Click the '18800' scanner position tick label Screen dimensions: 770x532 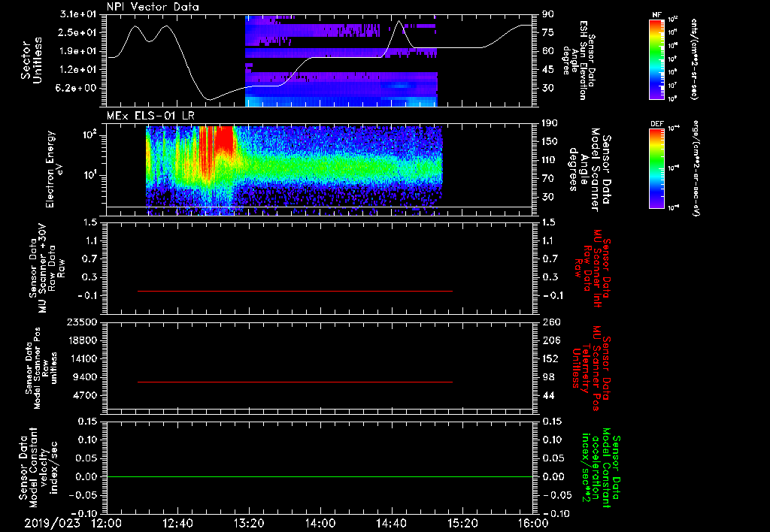82,340
